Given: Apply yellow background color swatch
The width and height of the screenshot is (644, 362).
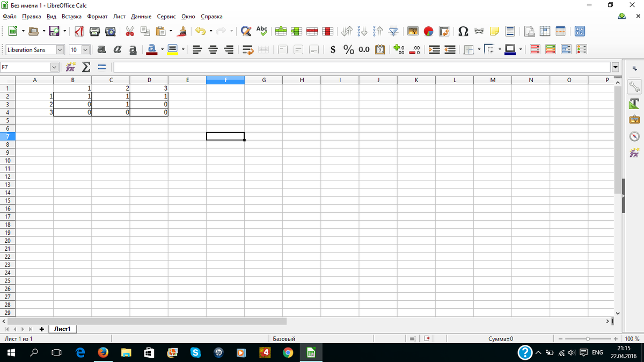Looking at the screenshot, I should [172, 50].
